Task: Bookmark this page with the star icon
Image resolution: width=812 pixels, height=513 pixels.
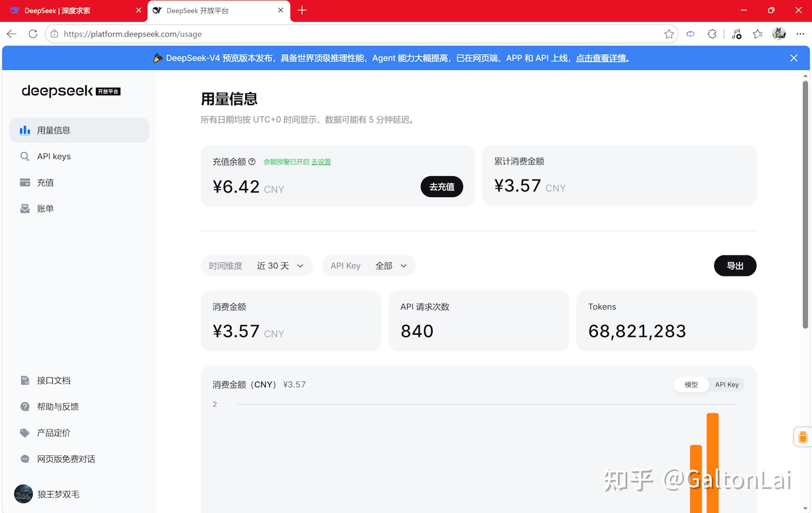Action: [669, 34]
